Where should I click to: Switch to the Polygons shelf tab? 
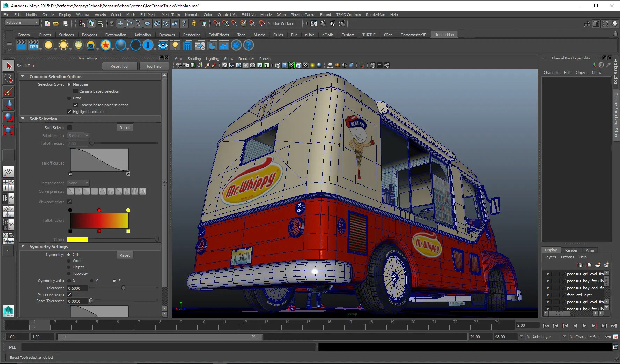90,35
